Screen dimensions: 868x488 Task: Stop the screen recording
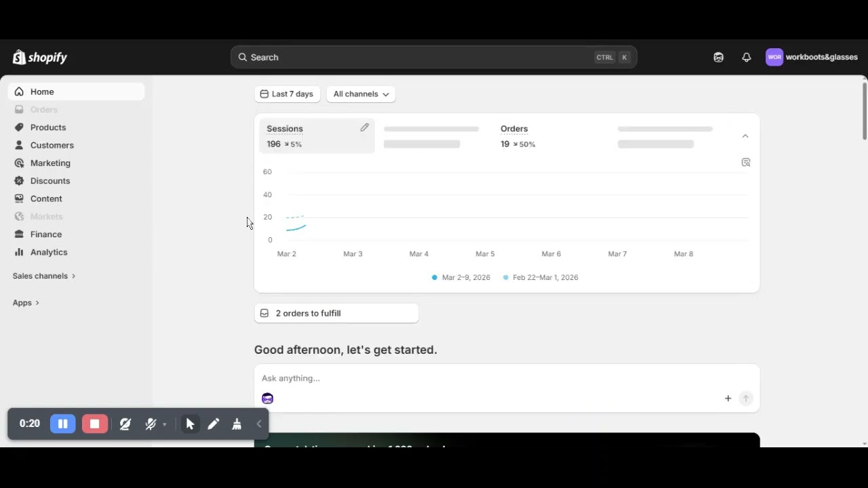(x=95, y=424)
